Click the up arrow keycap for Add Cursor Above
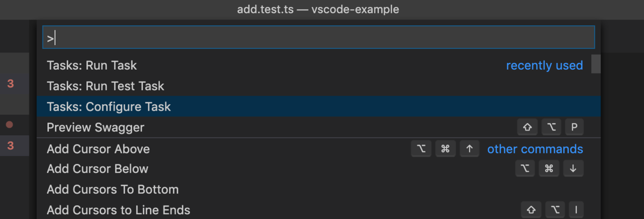The height and width of the screenshot is (219, 644). (x=469, y=149)
